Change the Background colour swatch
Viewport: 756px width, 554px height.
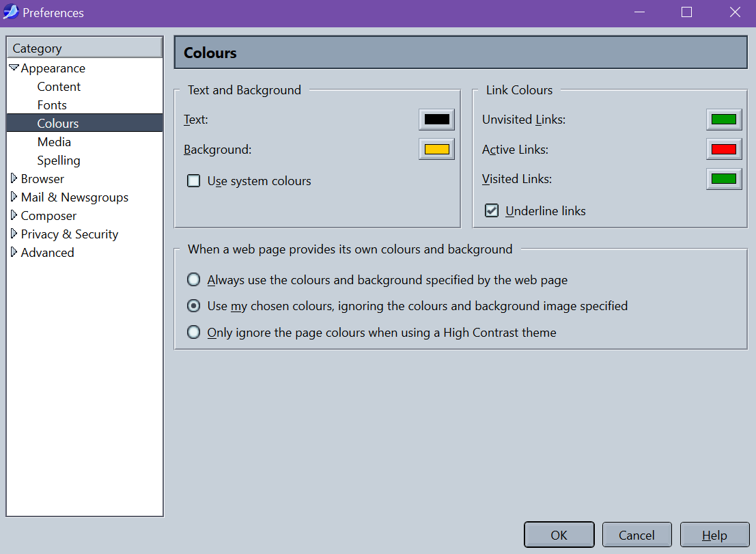(x=436, y=150)
